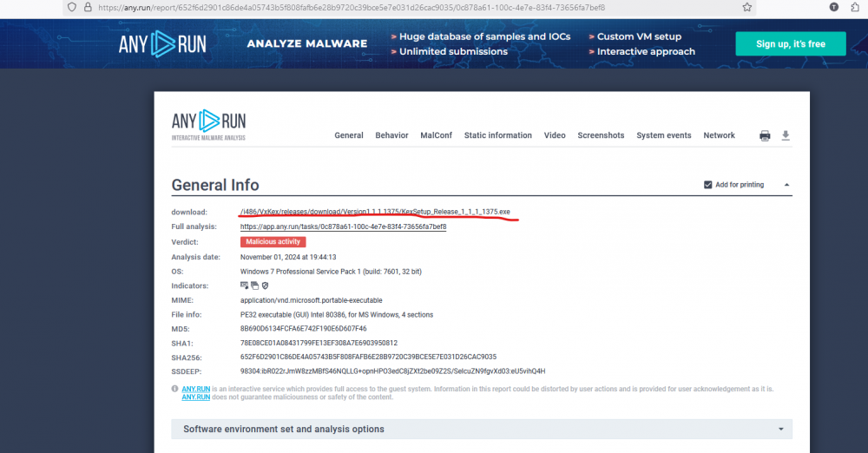
Task: Click the browser address bar URL
Action: (347, 7)
